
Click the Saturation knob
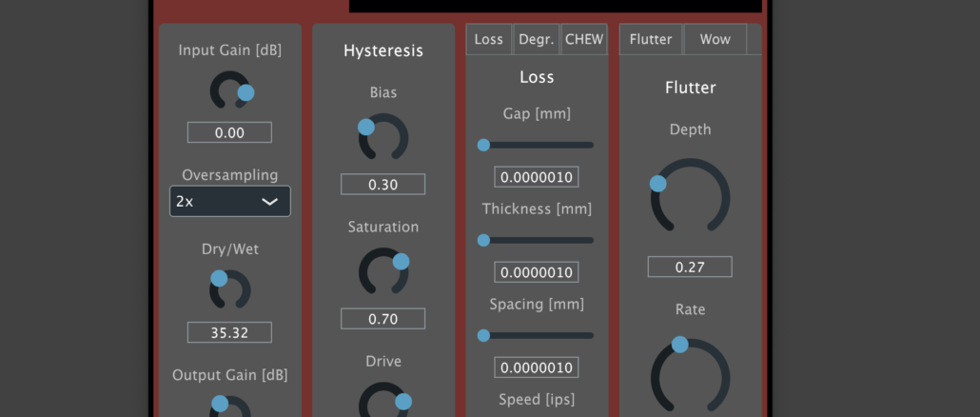(x=383, y=270)
